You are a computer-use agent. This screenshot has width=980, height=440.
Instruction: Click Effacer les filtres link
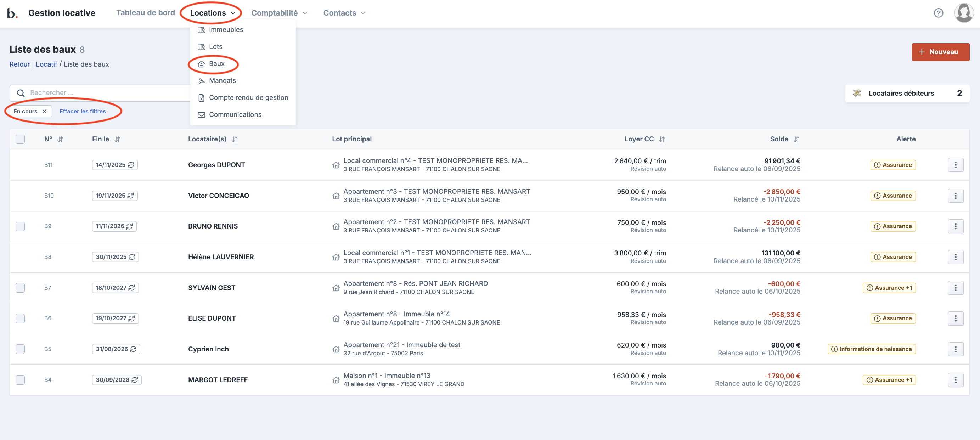click(83, 112)
